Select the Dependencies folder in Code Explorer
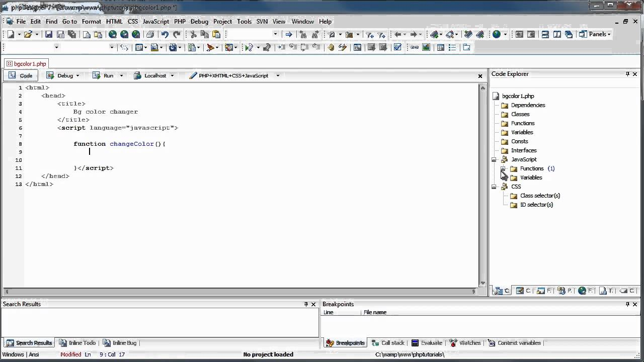 tap(528, 105)
